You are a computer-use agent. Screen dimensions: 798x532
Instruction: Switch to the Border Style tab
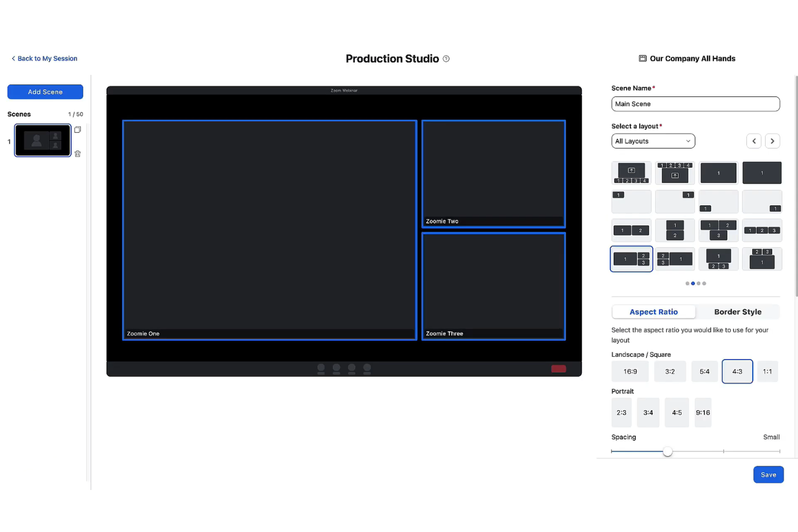[738, 312]
